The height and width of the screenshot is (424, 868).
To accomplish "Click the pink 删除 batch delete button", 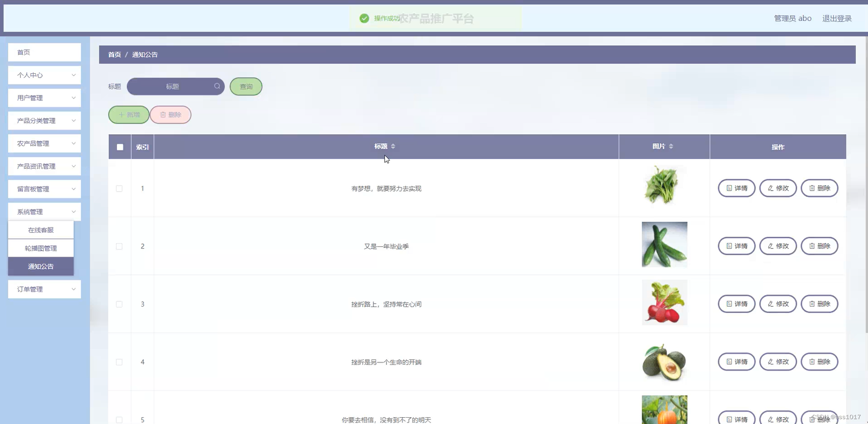I will 170,115.
